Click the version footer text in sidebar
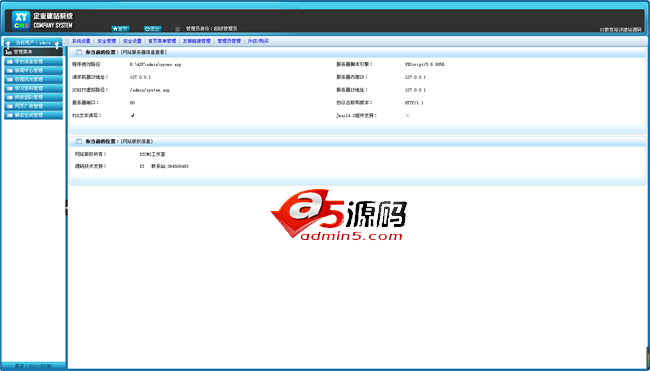Screen dimensions: 650x371 tap(33, 366)
